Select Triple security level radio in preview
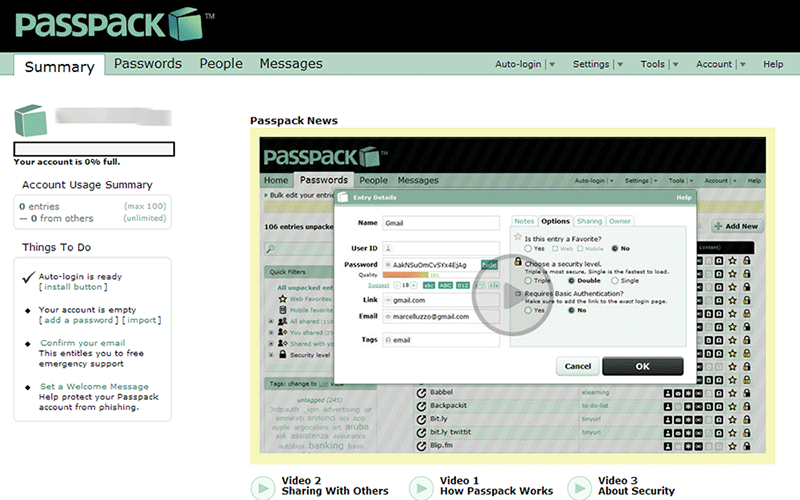 [x=528, y=281]
